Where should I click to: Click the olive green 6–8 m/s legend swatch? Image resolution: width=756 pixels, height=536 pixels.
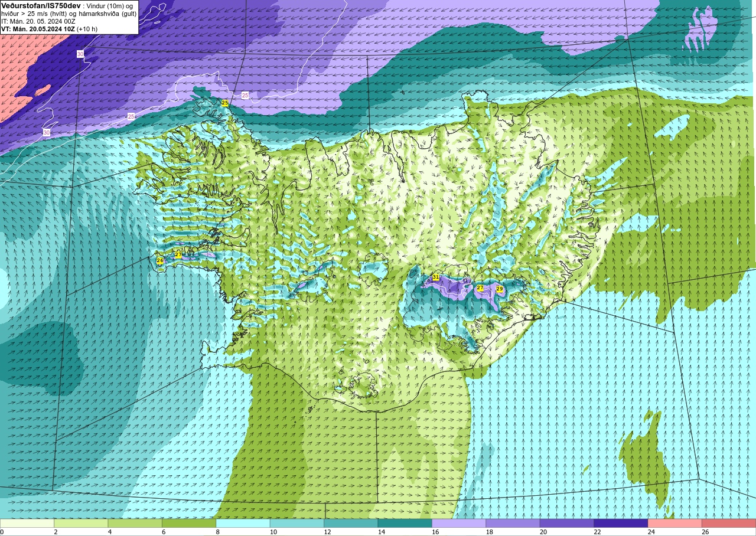pos(189,523)
